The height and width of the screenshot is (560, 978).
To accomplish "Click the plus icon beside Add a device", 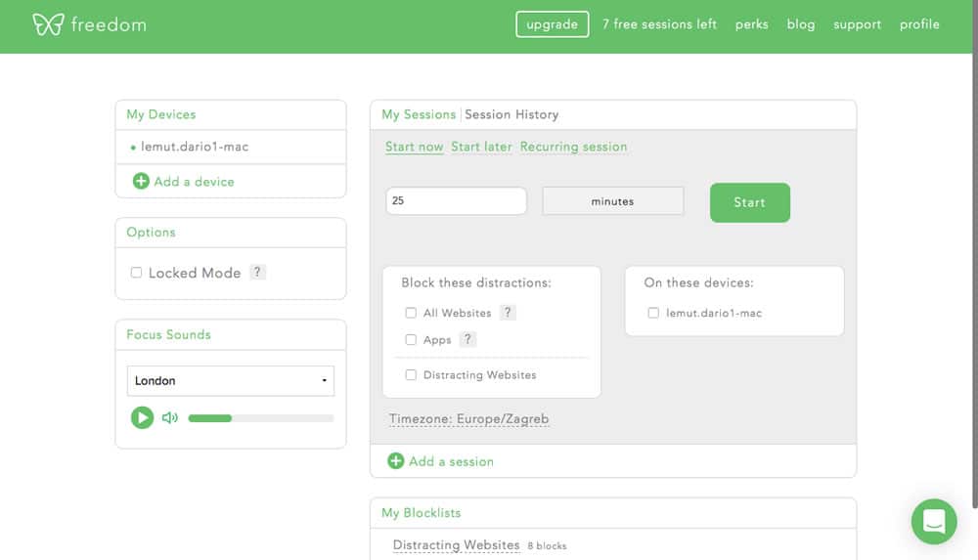I will point(141,181).
